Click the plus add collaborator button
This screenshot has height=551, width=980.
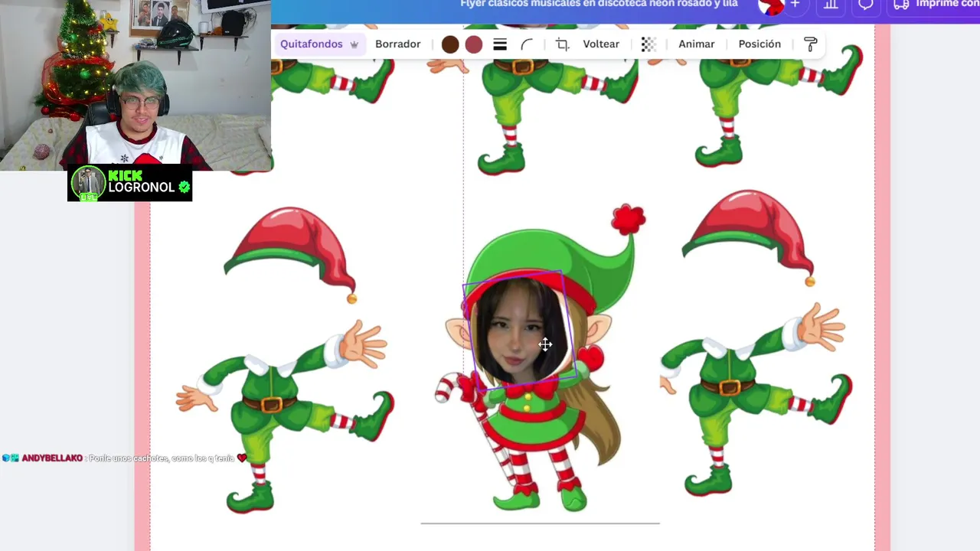pos(795,5)
